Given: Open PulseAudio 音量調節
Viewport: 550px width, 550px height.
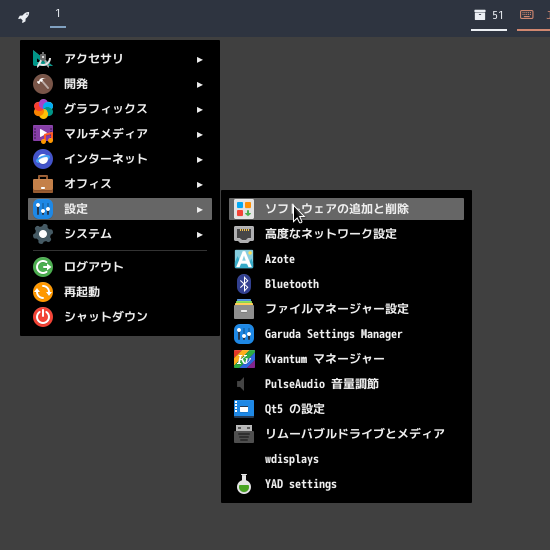Looking at the screenshot, I should tap(346, 384).
